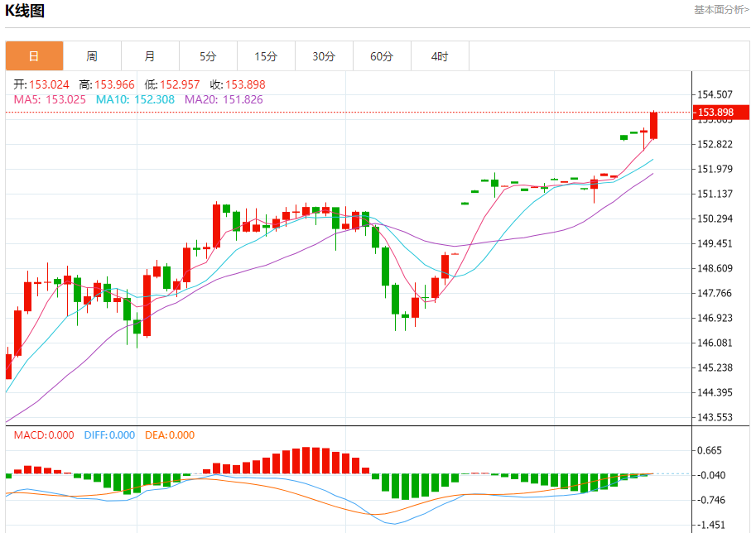Click the MA10 indicator label

[135, 100]
